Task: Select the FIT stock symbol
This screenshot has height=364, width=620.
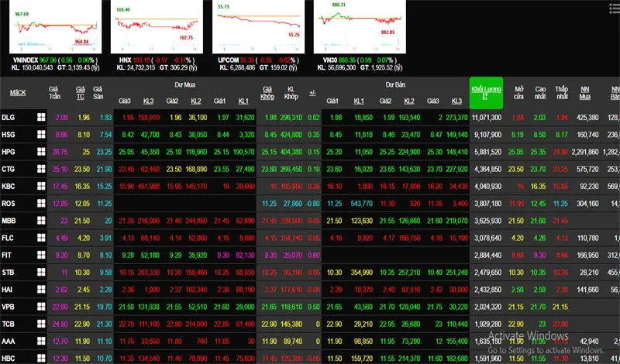Action: [x=6, y=255]
